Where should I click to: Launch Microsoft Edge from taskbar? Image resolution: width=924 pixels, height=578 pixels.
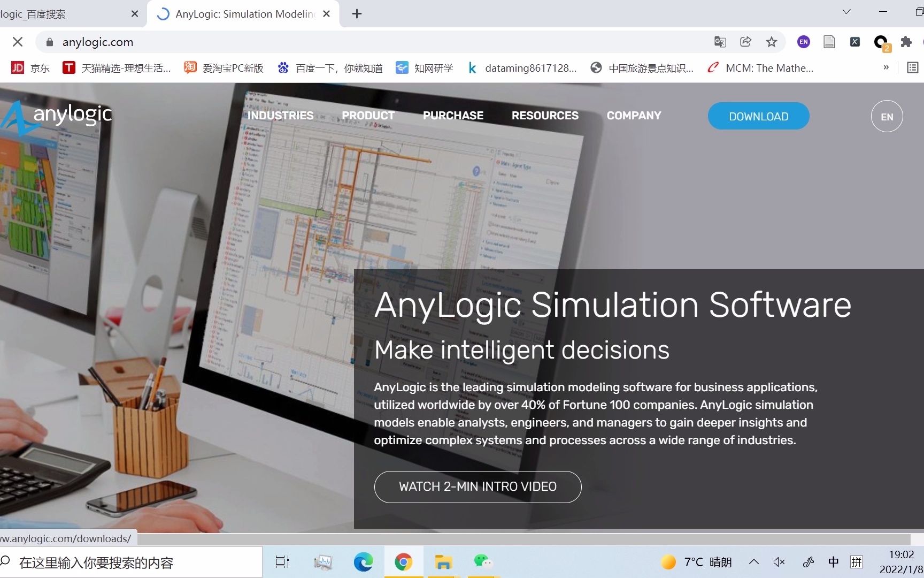363,562
